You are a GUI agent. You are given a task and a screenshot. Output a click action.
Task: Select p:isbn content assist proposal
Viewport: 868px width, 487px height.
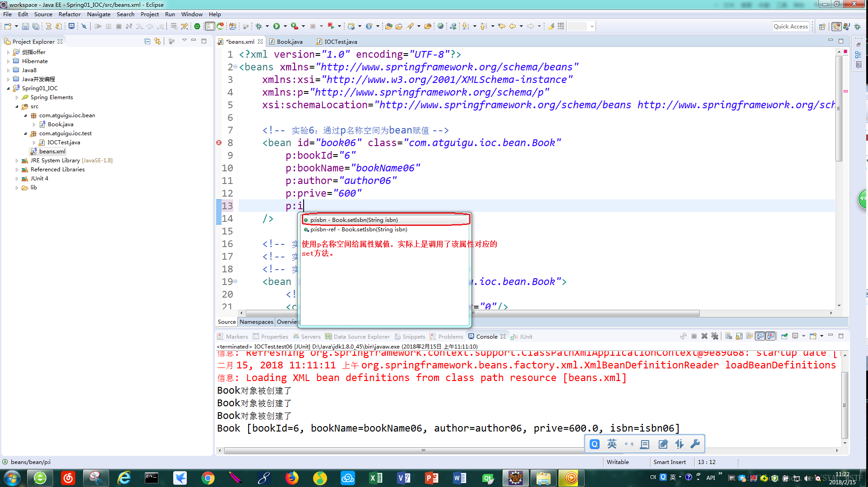386,220
